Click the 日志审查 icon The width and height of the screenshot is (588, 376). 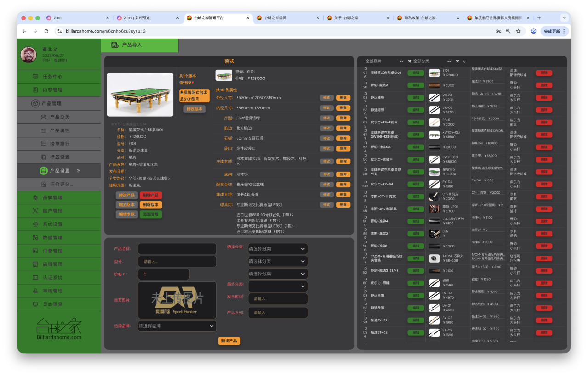pyautogui.click(x=35, y=304)
